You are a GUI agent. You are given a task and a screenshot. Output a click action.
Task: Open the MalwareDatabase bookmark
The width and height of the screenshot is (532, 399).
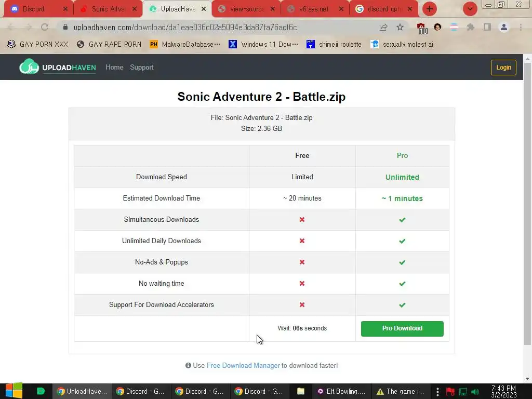point(185,44)
